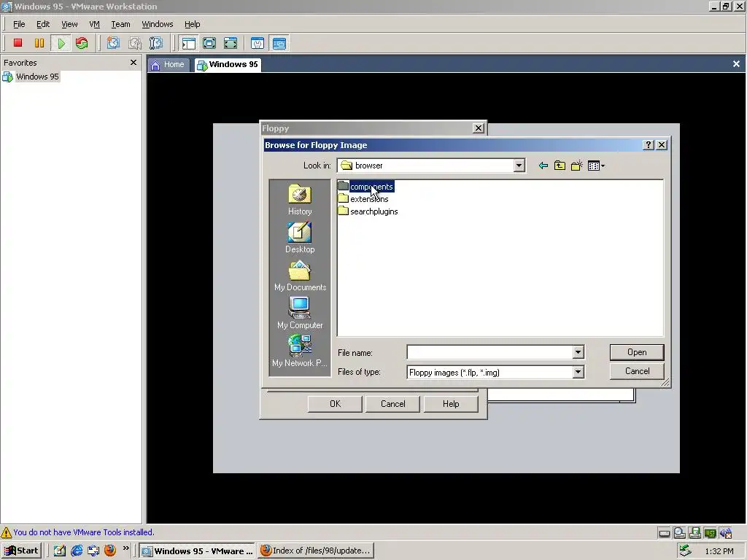Click the Show Desktop quick launch icon
This screenshot has width=747, height=560.
(x=60, y=551)
